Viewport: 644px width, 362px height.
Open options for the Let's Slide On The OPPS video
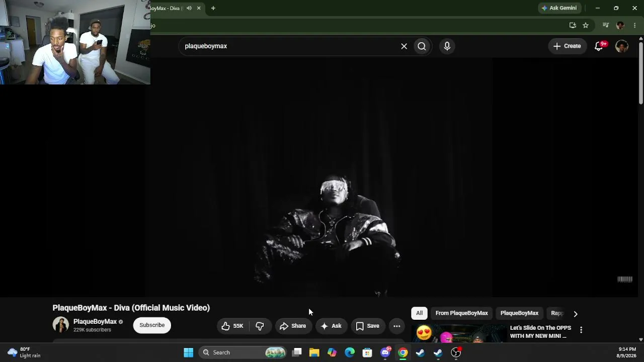(x=581, y=330)
